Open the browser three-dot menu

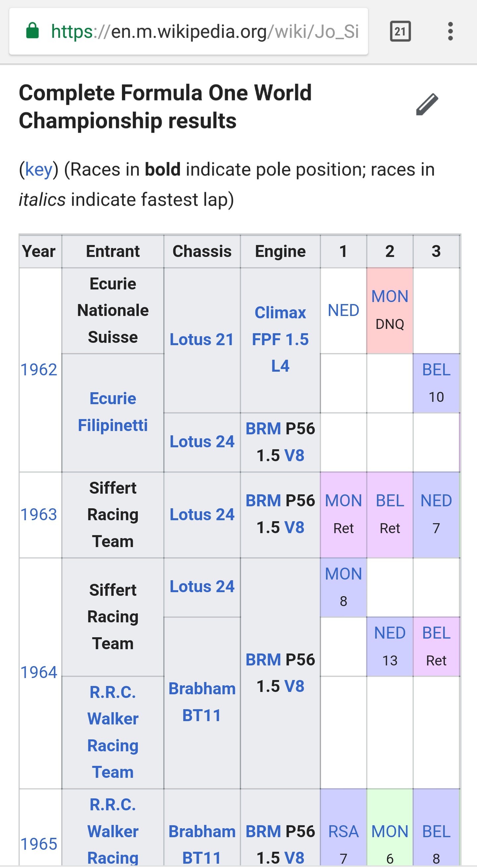450,31
